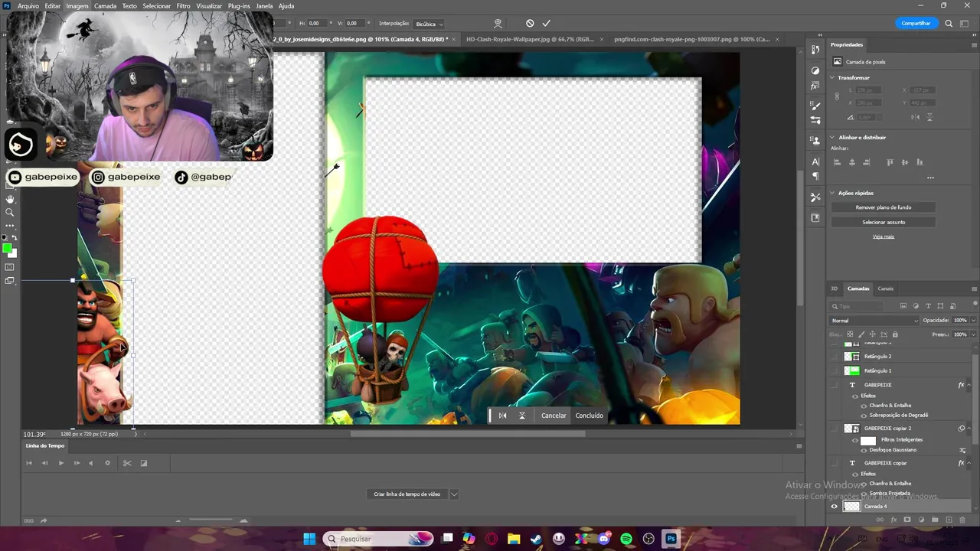Open the Veja mais link

[x=884, y=236]
